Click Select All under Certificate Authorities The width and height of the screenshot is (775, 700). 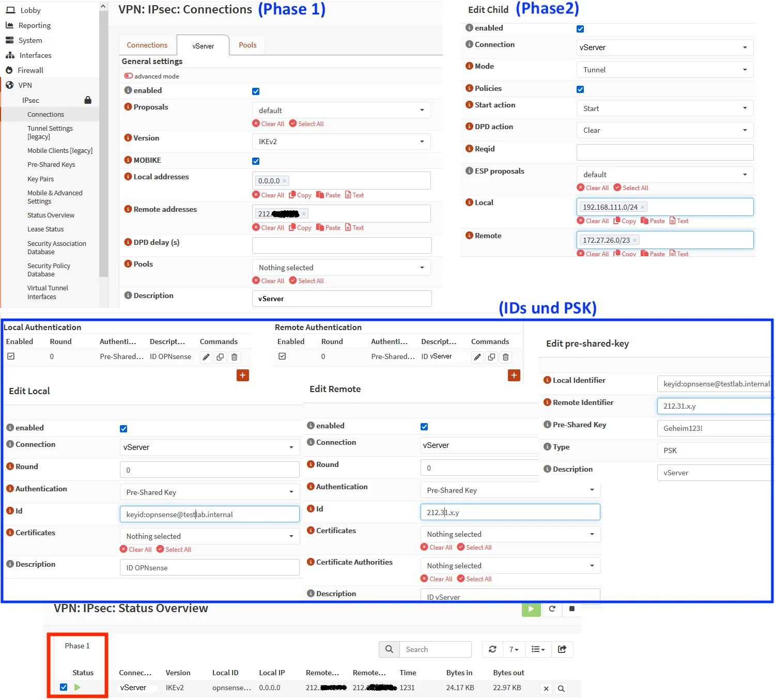474,579
